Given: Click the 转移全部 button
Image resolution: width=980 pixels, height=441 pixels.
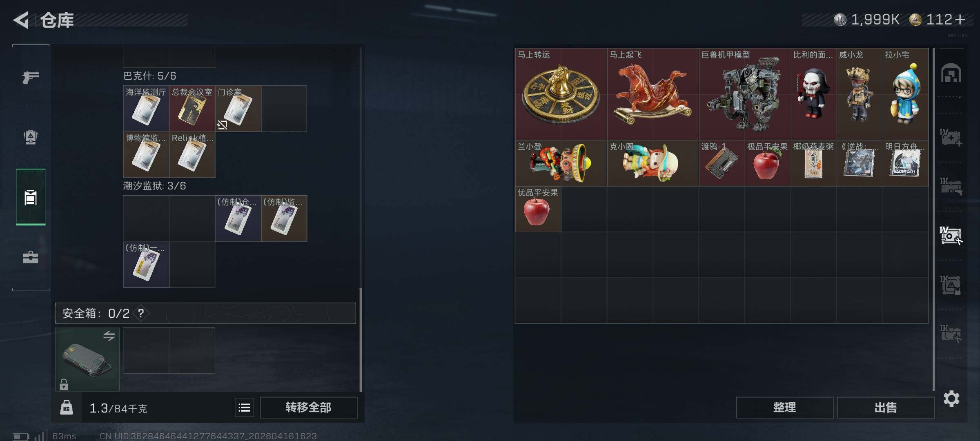Looking at the screenshot, I should [x=308, y=408].
